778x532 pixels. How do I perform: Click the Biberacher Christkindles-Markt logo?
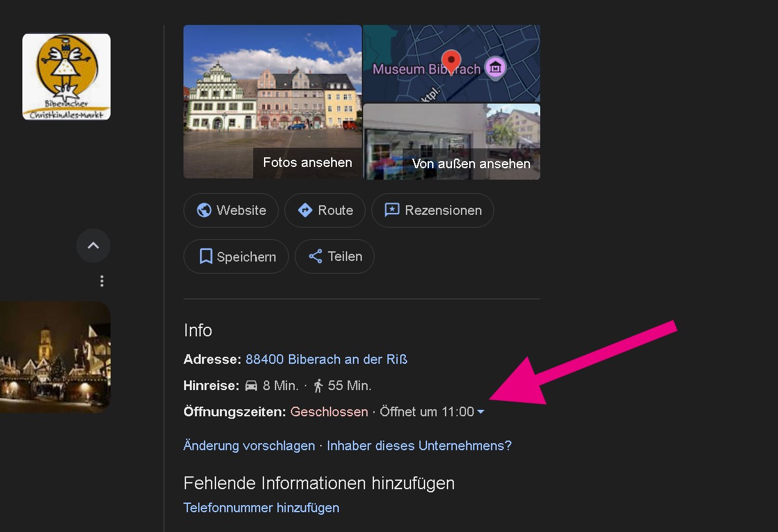point(66,77)
